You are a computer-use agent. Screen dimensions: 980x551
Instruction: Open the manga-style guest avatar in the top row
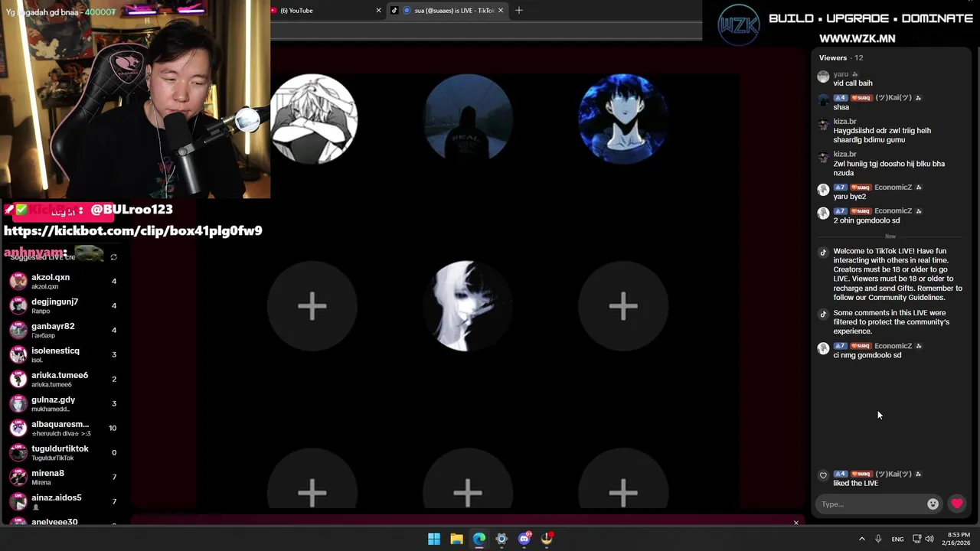313,119
